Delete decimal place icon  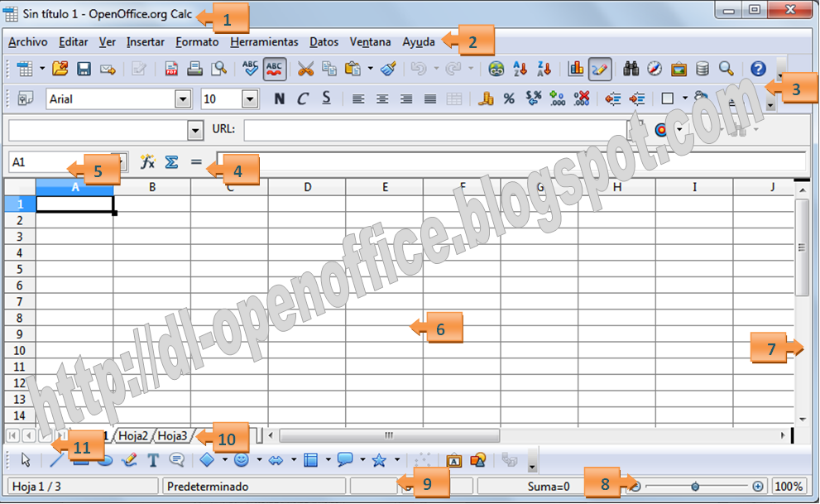(581, 98)
